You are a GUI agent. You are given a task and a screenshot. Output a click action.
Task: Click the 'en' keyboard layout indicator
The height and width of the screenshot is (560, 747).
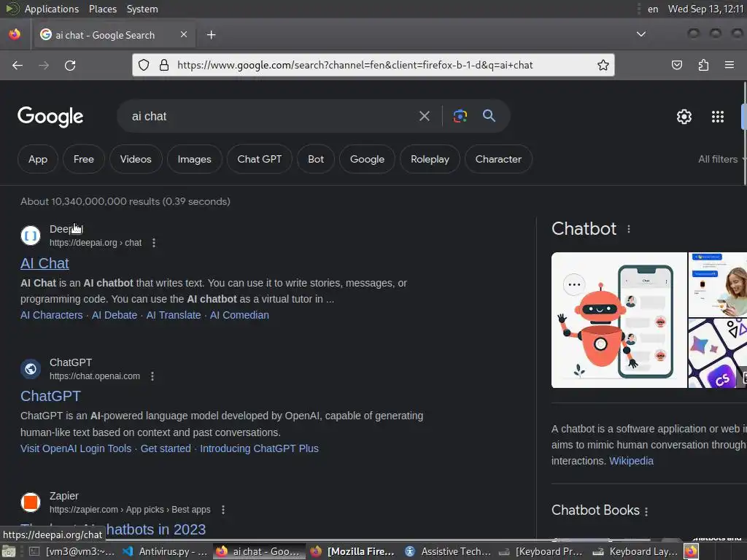pos(653,9)
